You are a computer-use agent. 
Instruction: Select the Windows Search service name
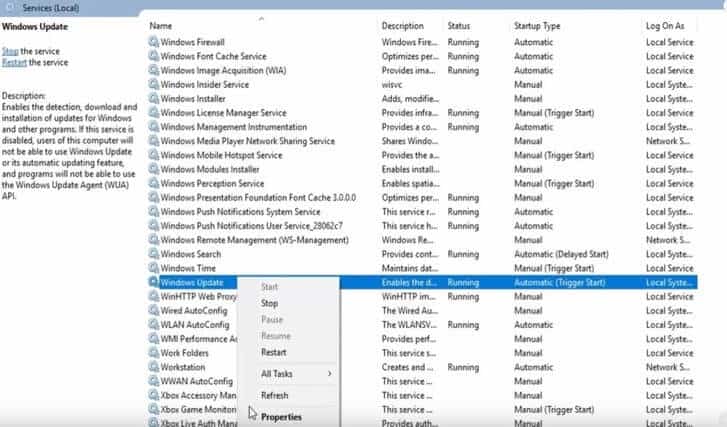[x=191, y=254]
